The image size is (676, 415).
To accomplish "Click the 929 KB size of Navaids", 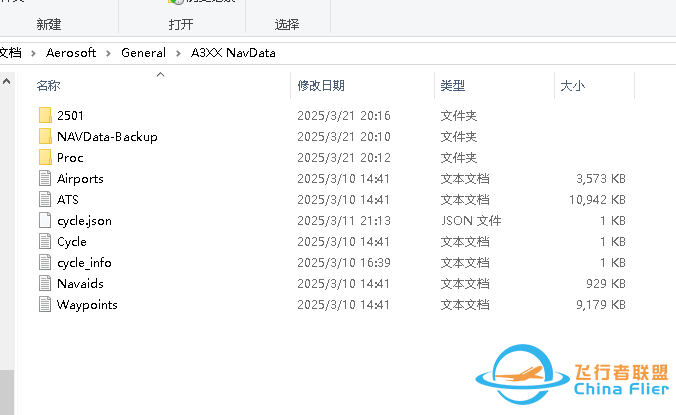I will click(606, 284).
